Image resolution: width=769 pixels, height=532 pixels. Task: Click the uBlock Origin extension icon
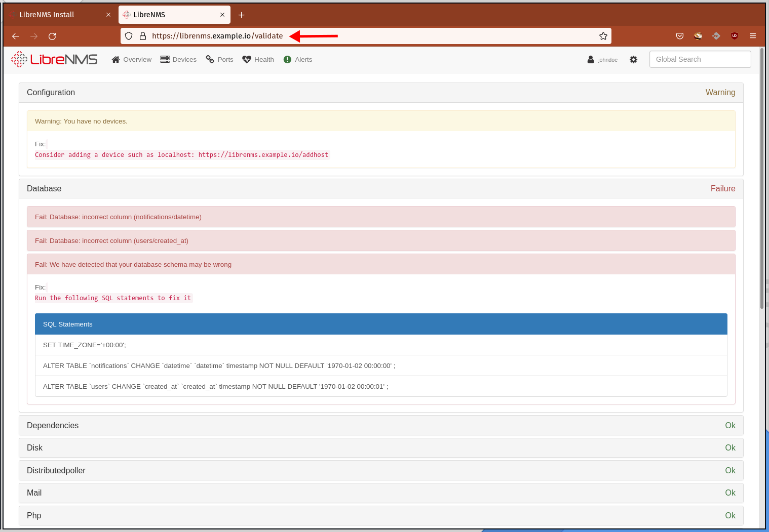tap(734, 36)
